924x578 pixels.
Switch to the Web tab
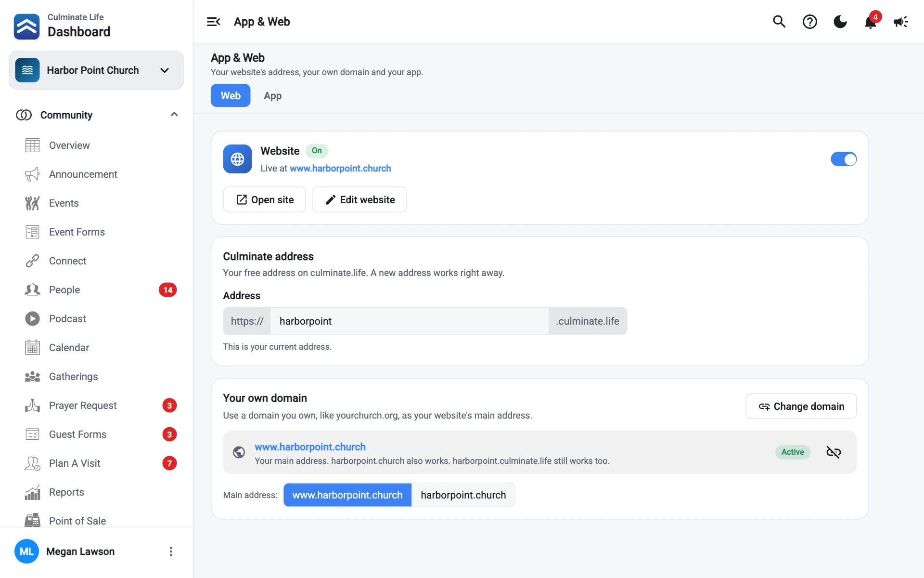pyautogui.click(x=231, y=95)
